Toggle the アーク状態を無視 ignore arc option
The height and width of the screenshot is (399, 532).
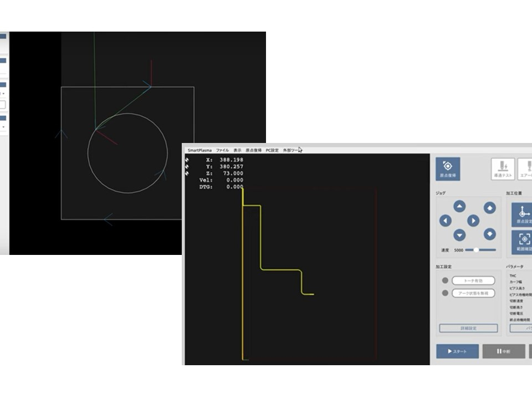473,293
